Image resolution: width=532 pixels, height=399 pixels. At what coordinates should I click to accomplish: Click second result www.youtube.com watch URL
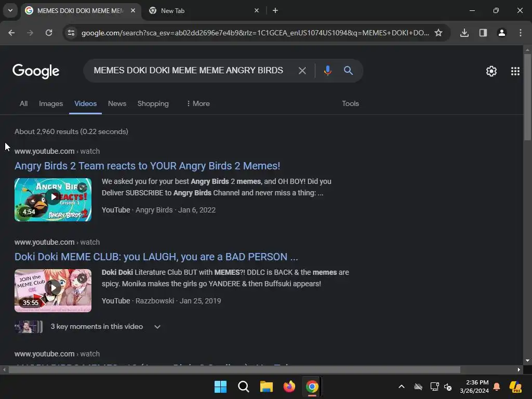click(x=57, y=242)
